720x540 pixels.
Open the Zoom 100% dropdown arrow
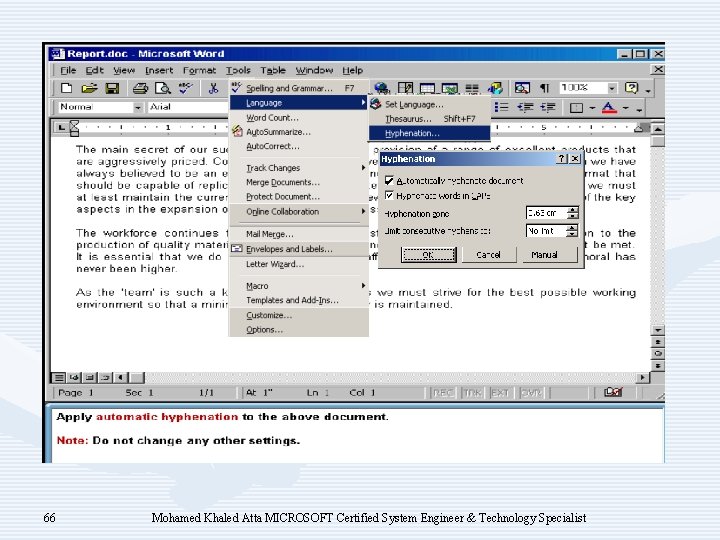(612, 88)
